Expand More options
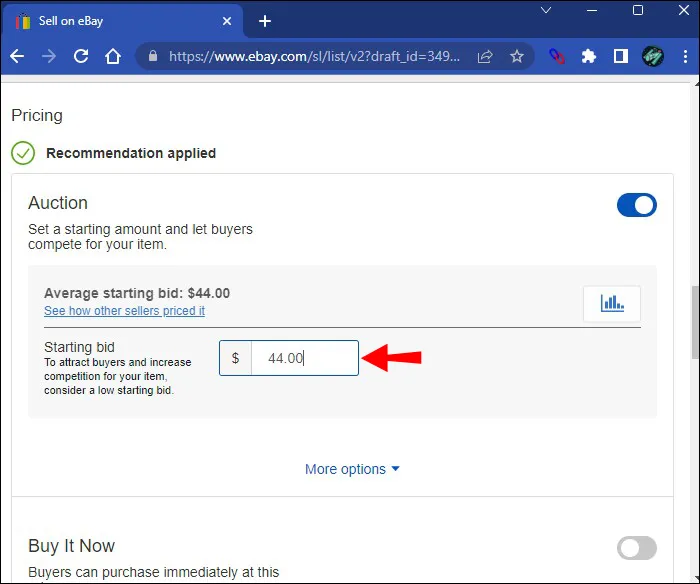The width and height of the screenshot is (700, 584). coord(352,469)
